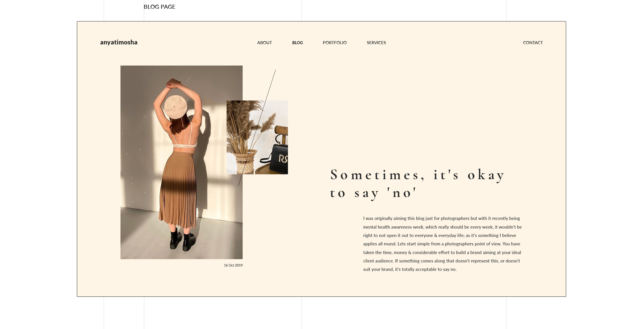Screen dimensions: 644x329
Task: Click the model in pleated skirt photo
Action: (181, 161)
